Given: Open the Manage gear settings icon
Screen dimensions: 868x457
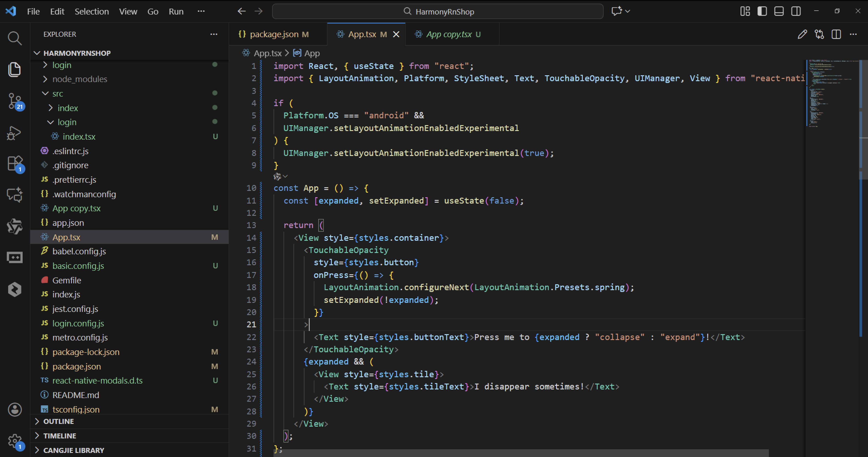Looking at the screenshot, I should [14, 440].
